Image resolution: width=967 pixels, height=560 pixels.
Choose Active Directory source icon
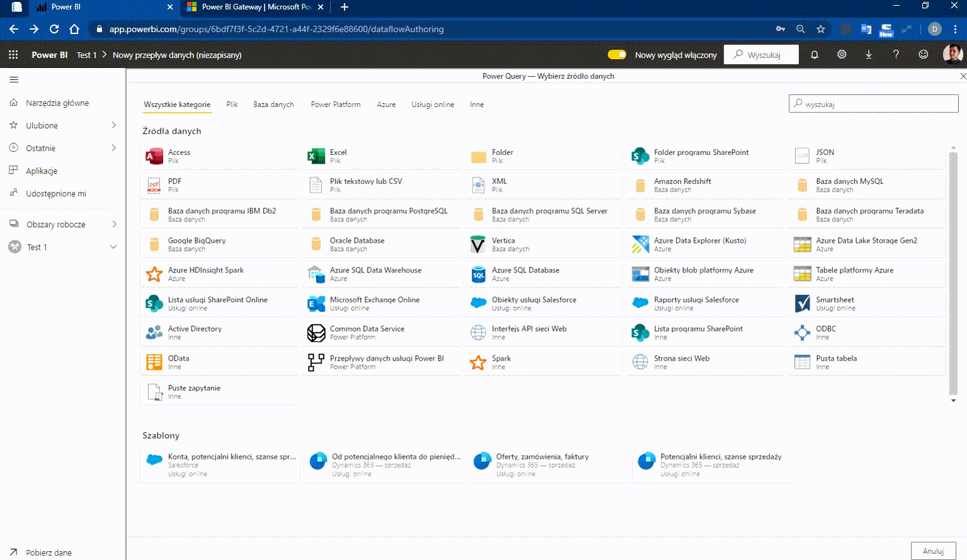pos(154,332)
